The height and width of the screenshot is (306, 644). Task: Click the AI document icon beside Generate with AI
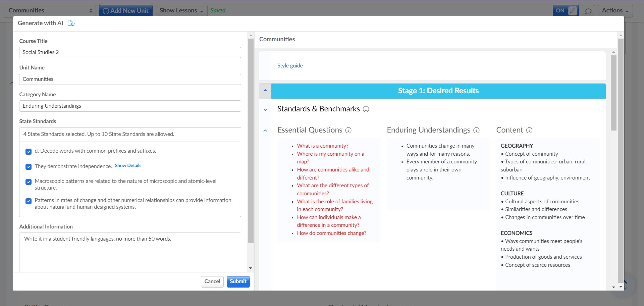point(71,23)
